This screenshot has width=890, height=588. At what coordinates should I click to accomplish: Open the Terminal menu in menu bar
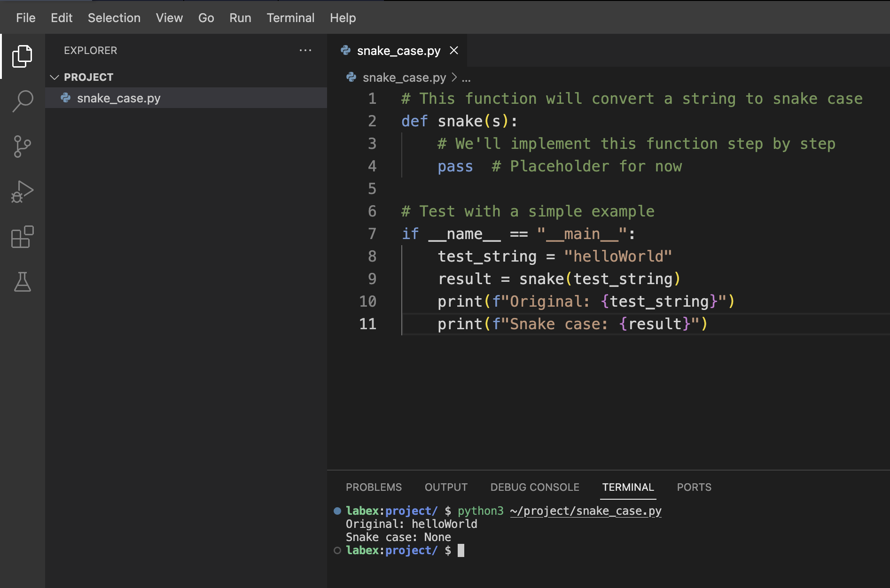[290, 18]
